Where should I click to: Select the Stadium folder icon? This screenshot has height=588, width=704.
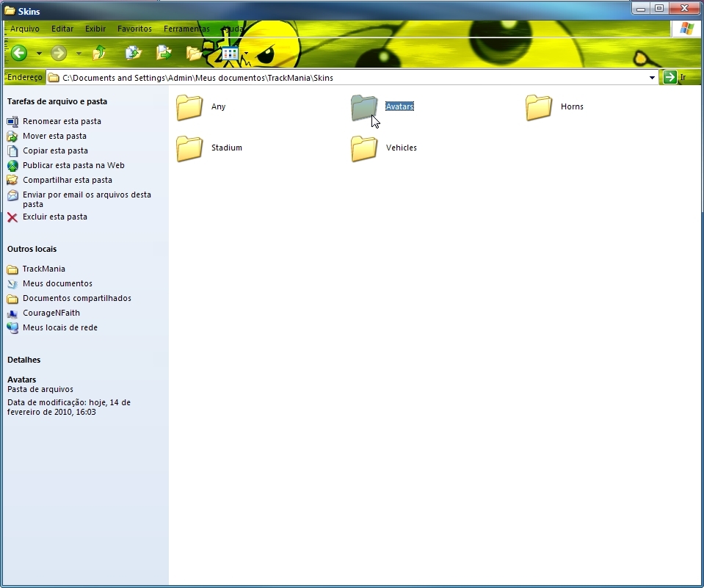click(x=189, y=148)
